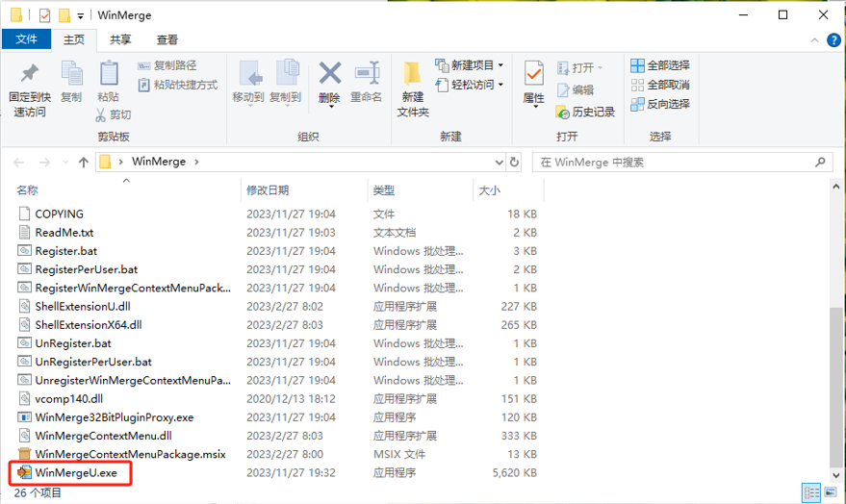Collapse the ribbon with the chevron
The image size is (846, 504).
click(814, 40)
